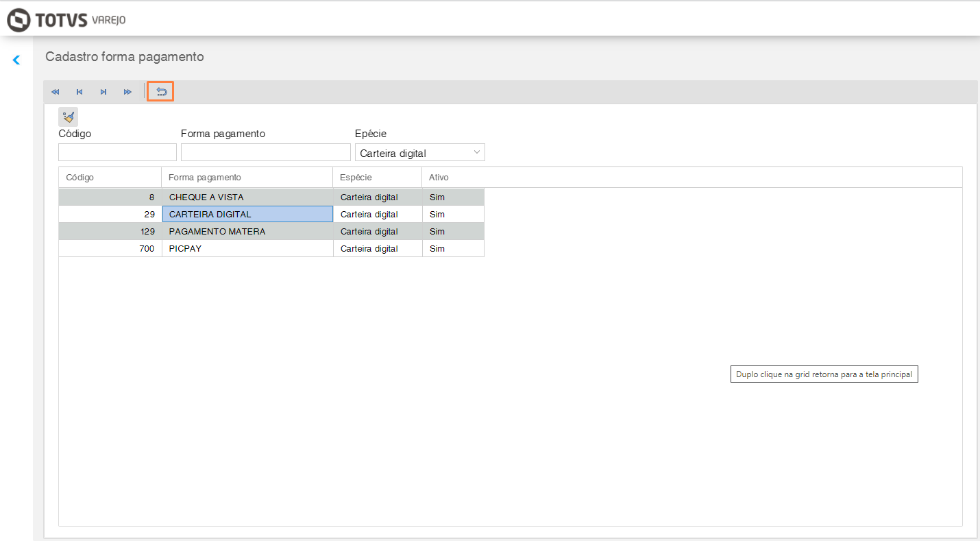Click code 700 cell in the grid

(x=110, y=249)
